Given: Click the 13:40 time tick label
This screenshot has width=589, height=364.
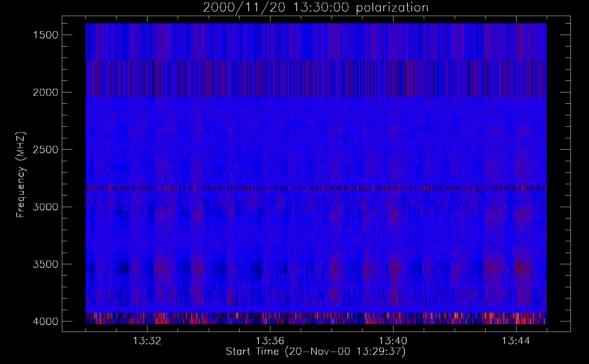Looking at the screenshot, I should [393, 341].
